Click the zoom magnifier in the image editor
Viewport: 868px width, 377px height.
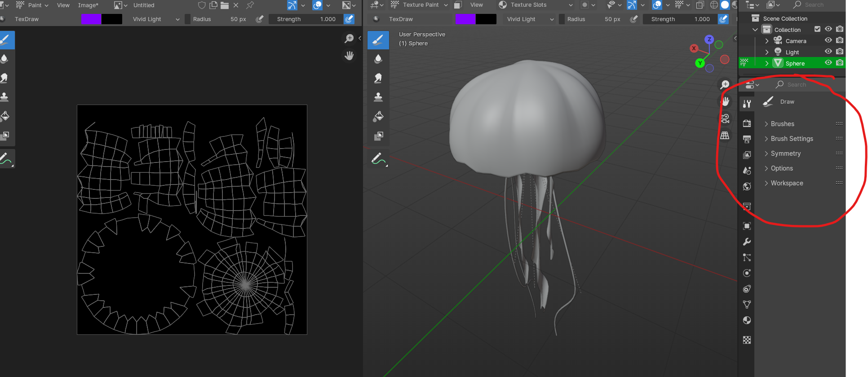349,39
